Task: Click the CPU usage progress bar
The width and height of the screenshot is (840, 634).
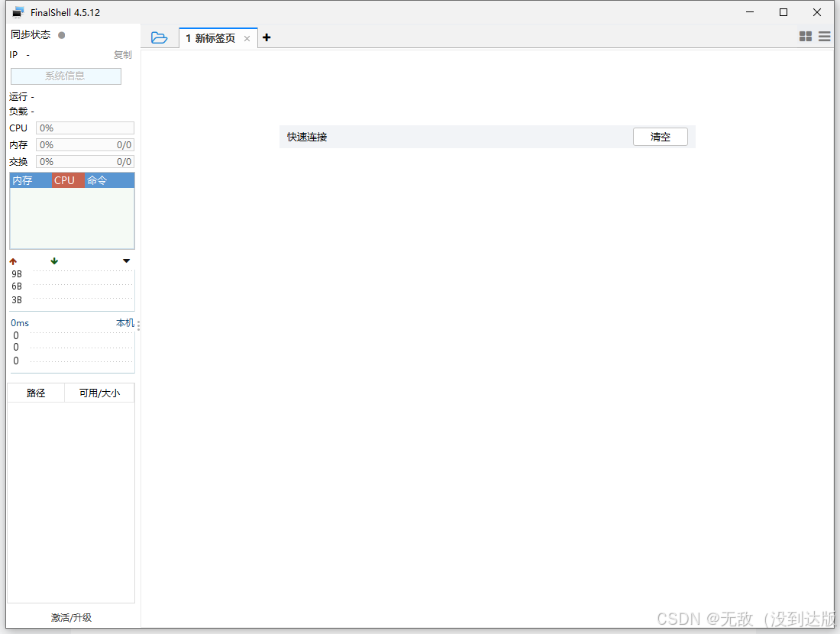Action: (85, 128)
